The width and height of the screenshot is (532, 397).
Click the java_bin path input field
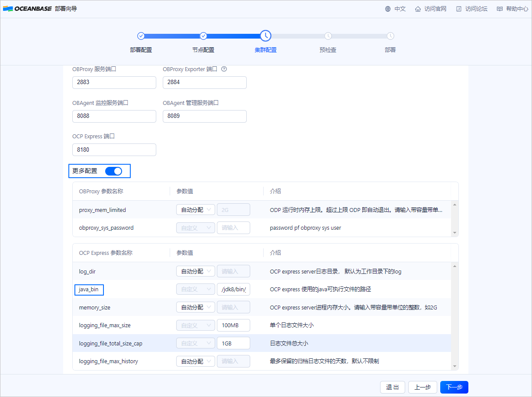click(233, 289)
